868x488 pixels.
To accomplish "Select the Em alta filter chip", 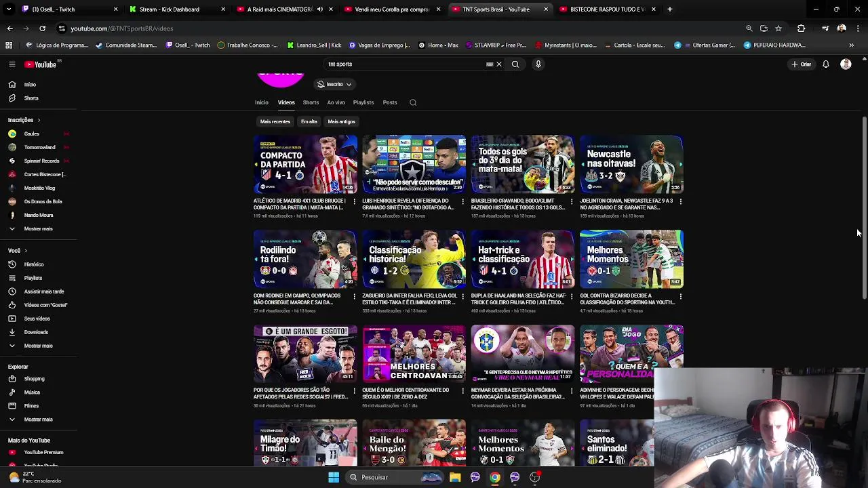I will [x=309, y=121].
